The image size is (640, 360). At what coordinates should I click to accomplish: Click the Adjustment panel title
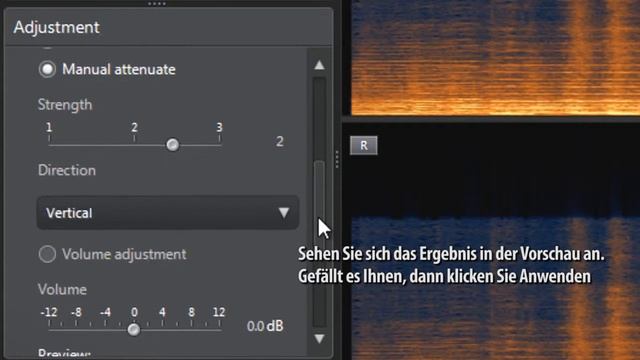[56, 27]
